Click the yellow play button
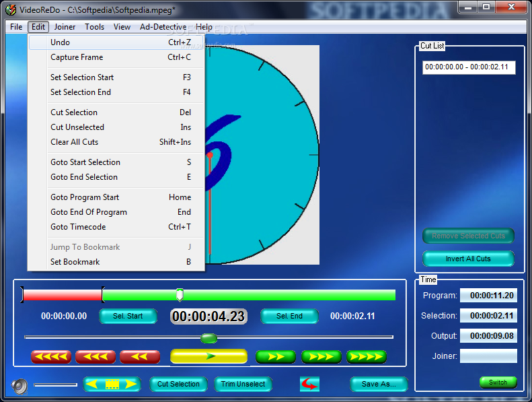532x402 pixels. tap(208, 356)
